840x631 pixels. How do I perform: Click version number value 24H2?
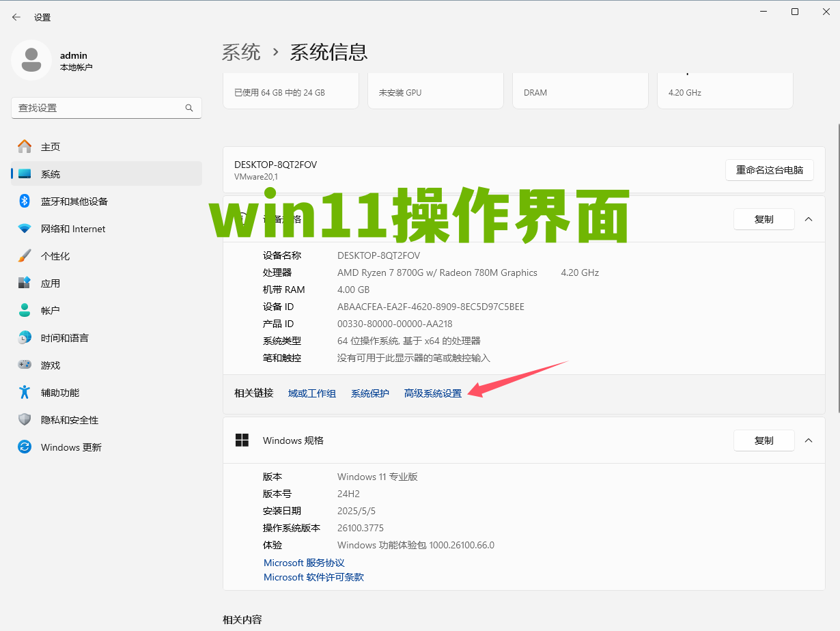pos(348,494)
